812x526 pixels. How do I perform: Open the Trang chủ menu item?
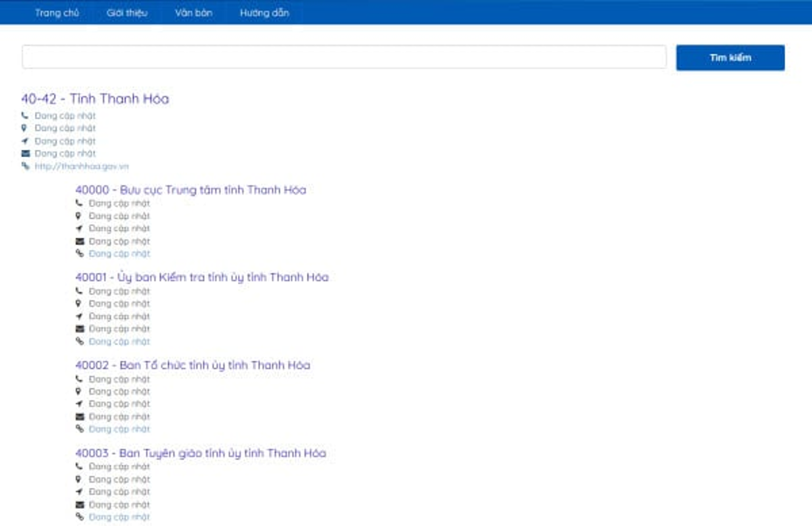click(x=57, y=13)
